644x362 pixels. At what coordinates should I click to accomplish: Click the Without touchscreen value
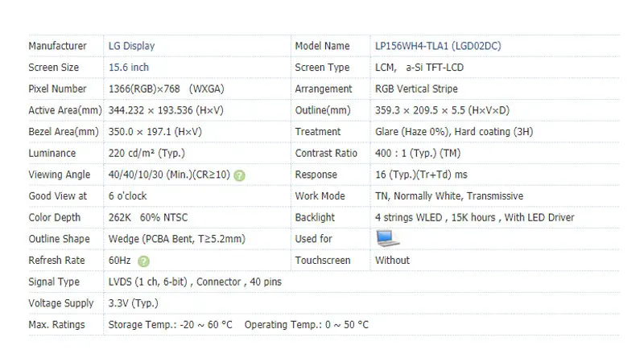point(392,261)
